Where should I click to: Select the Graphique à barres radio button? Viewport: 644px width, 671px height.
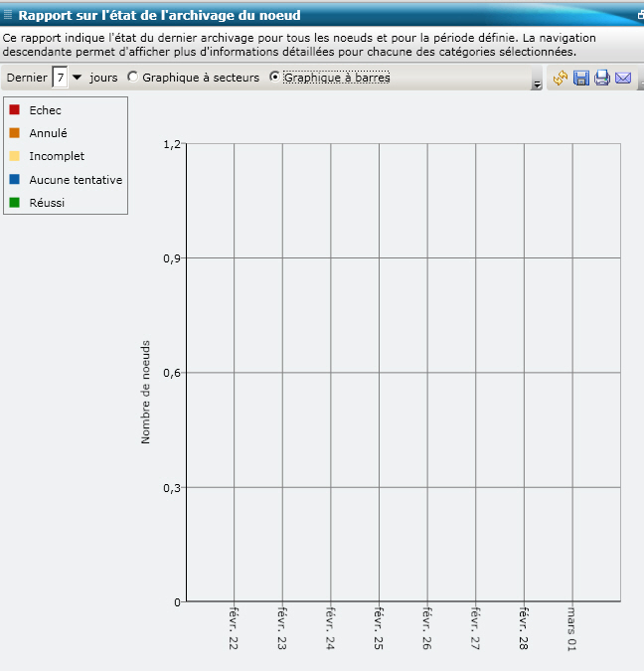point(274,77)
